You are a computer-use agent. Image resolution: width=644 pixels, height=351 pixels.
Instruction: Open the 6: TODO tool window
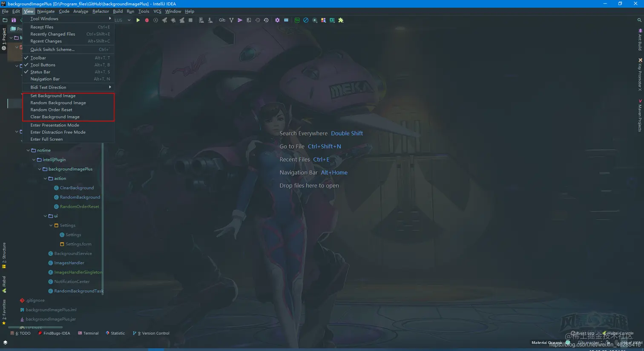(x=20, y=333)
